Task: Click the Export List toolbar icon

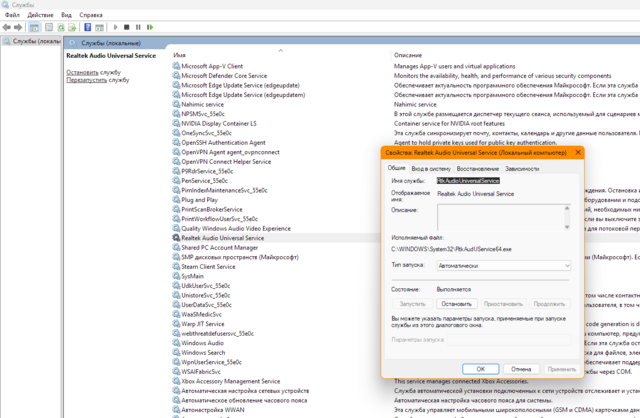Action: (x=73, y=27)
